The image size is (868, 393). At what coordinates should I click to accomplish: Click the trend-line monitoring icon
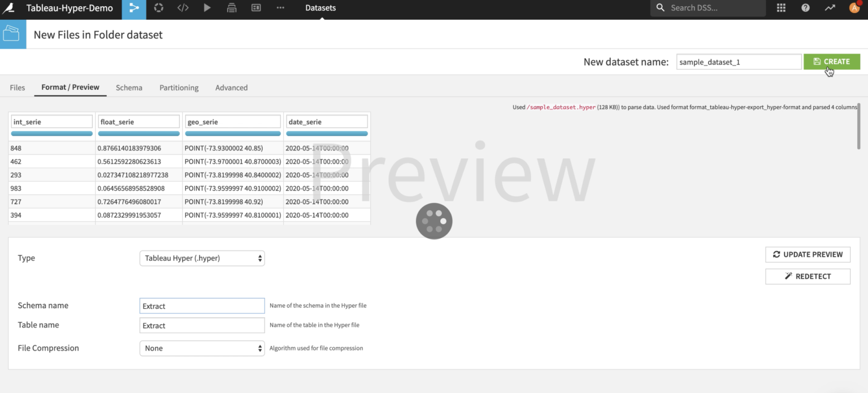(x=829, y=8)
